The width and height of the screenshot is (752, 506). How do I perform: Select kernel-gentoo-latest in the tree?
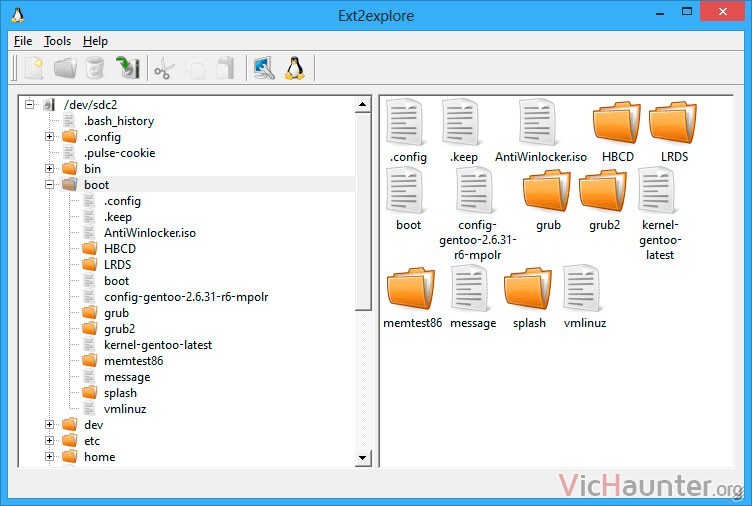point(158,344)
